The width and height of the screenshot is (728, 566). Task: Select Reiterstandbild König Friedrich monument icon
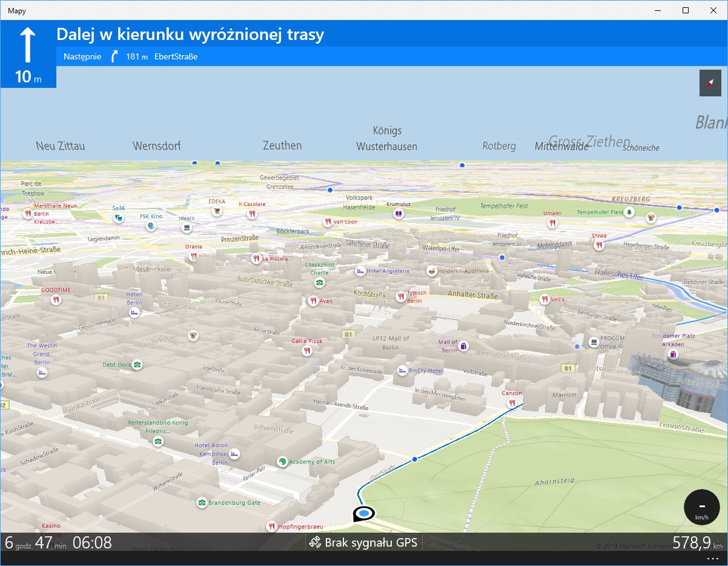tap(158, 442)
